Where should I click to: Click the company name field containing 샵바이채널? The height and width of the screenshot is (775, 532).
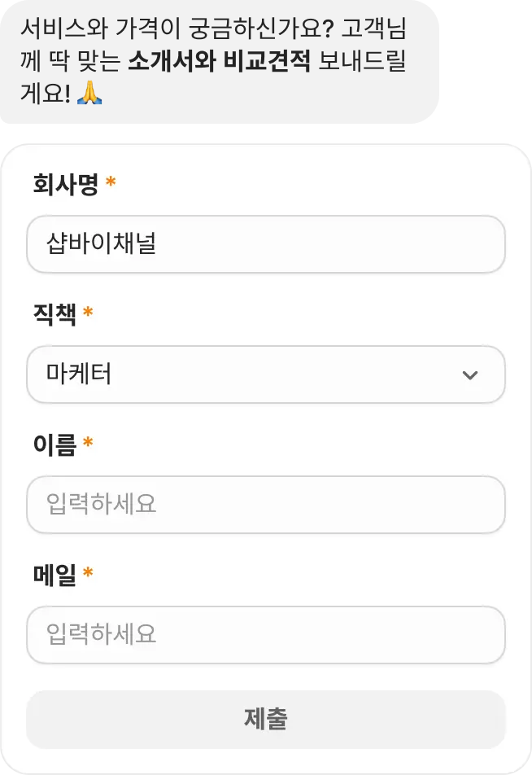pos(266,244)
